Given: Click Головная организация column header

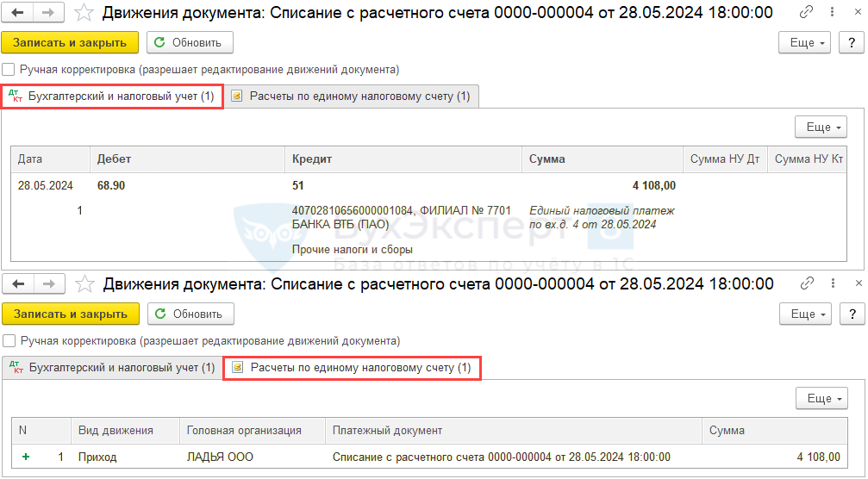Looking at the screenshot, I should coord(253,431).
